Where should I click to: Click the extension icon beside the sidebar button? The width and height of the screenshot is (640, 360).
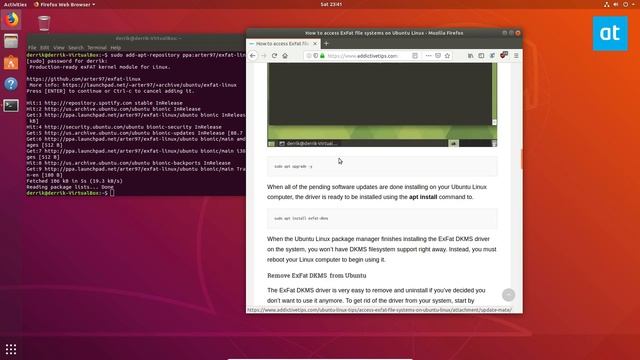pos(492,56)
